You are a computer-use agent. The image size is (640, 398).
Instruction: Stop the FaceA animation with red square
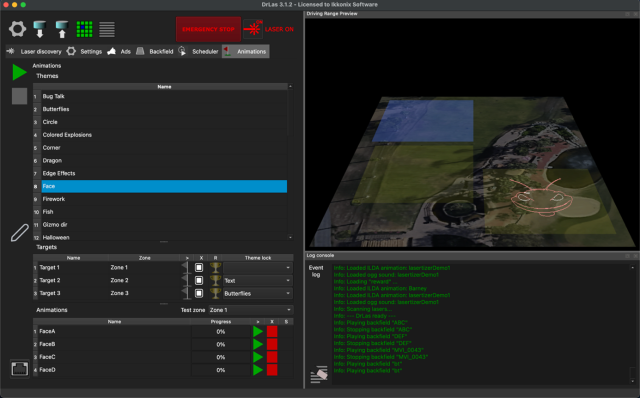[x=272, y=331]
